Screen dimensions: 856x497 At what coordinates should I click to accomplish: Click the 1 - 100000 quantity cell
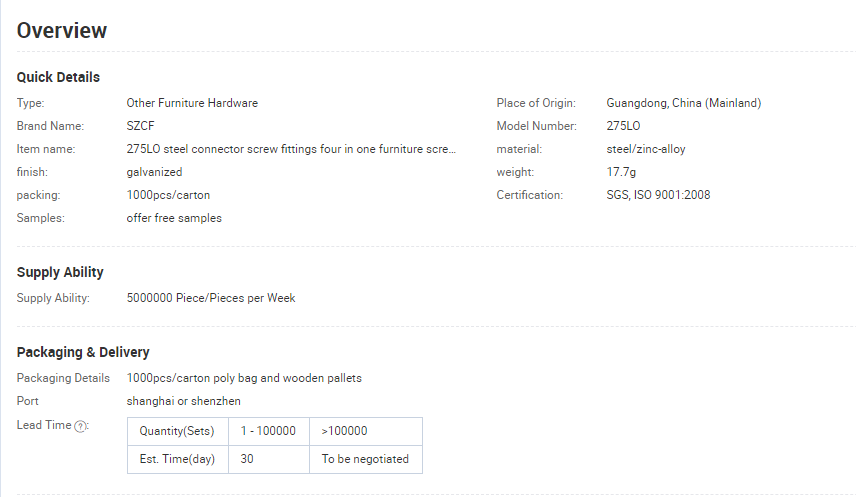coord(269,431)
